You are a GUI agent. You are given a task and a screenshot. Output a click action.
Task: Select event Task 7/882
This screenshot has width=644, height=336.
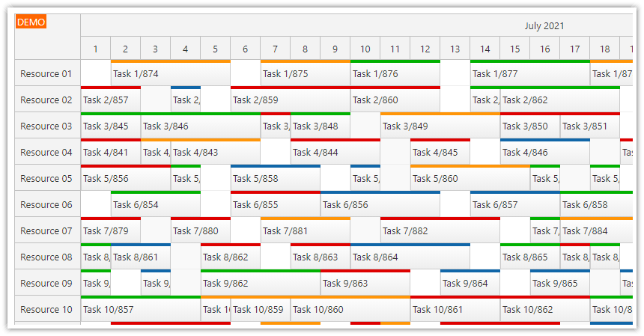click(x=440, y=231)
